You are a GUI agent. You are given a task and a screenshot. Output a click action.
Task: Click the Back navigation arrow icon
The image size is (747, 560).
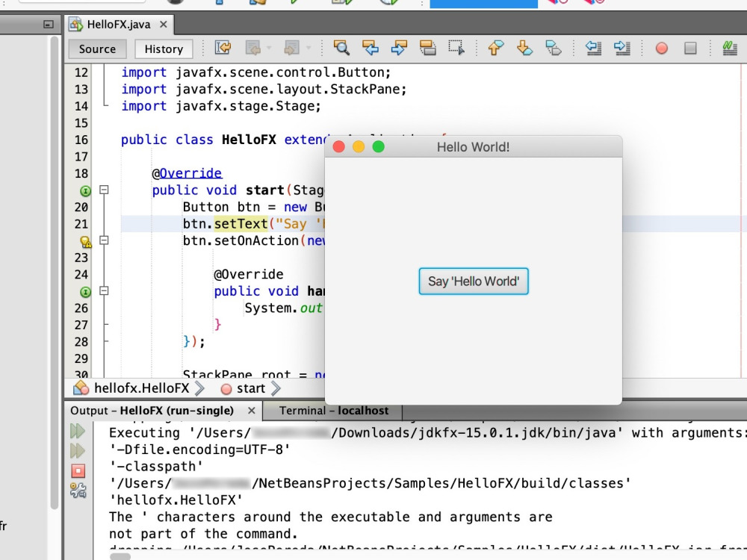click(x=253, y=48)
